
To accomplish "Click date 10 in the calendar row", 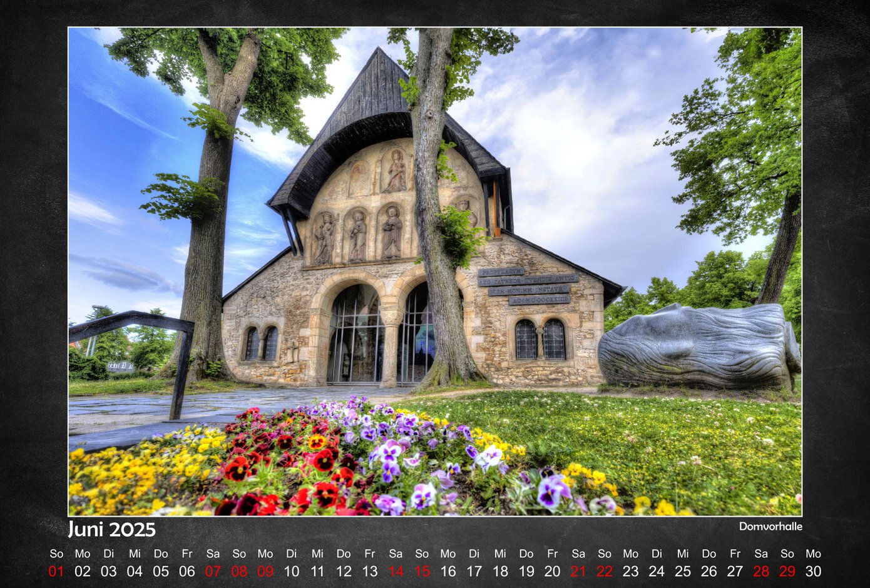I will 292,571.
